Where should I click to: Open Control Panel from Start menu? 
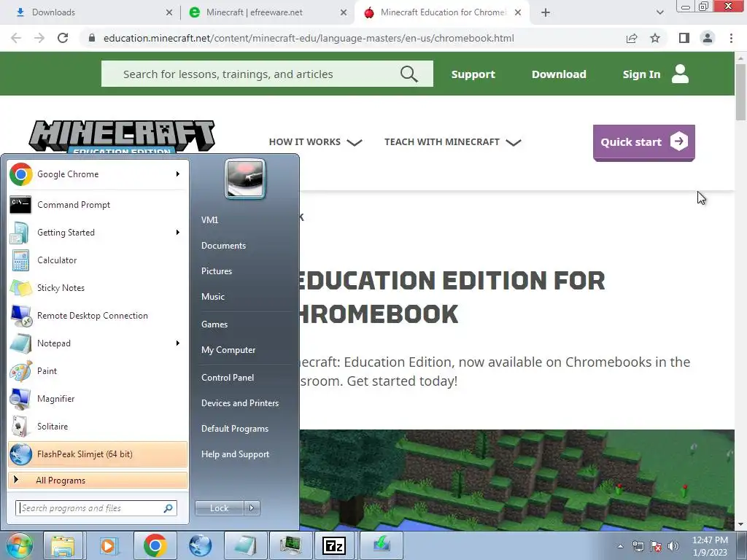click(228, 378)
